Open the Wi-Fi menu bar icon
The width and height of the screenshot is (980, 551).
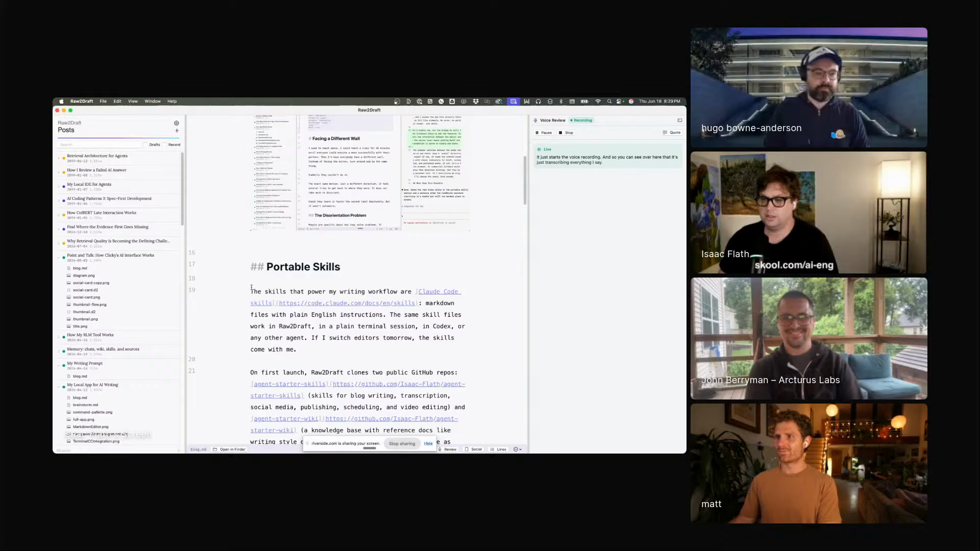[x=598, y=102]
